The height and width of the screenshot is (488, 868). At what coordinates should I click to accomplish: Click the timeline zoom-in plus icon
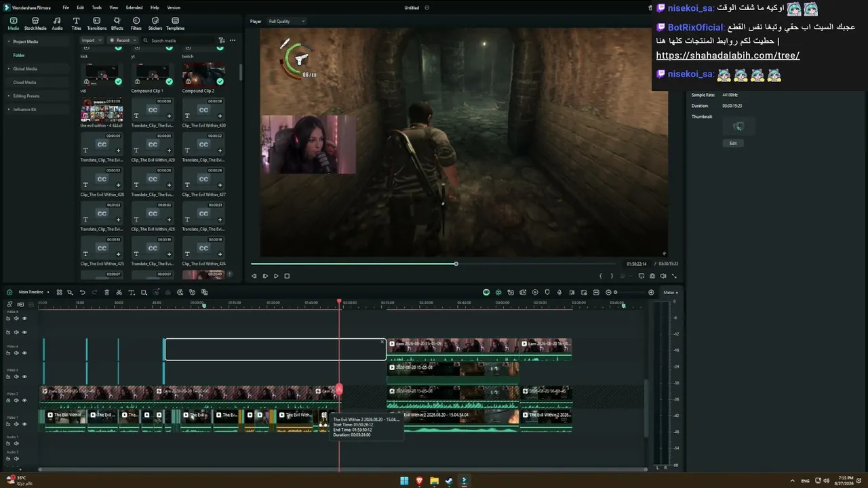pyautogui.click(x=651, y=292)
